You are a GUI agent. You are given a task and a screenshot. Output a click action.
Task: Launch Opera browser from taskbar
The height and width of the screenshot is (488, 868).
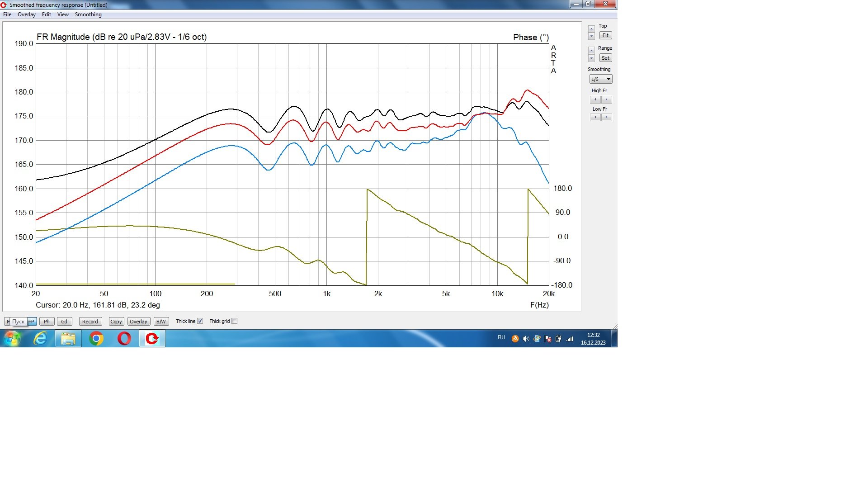click(124, 338)
